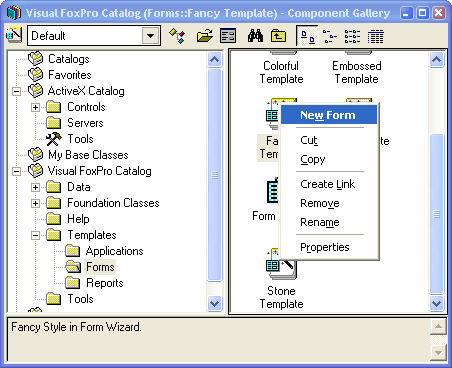Choose New Form from context menu
This screenshot has height=368, width=452.
click(329, 115)
